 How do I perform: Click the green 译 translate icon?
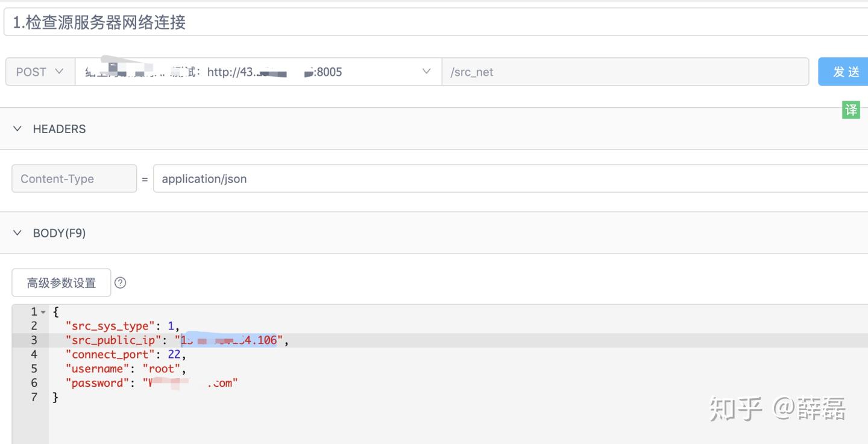851,110
